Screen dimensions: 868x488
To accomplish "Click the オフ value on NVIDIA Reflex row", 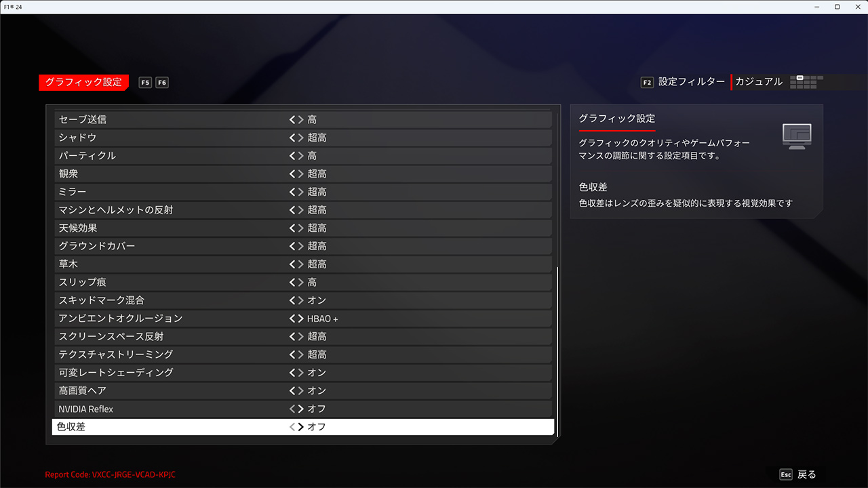I will pos(317,409).
